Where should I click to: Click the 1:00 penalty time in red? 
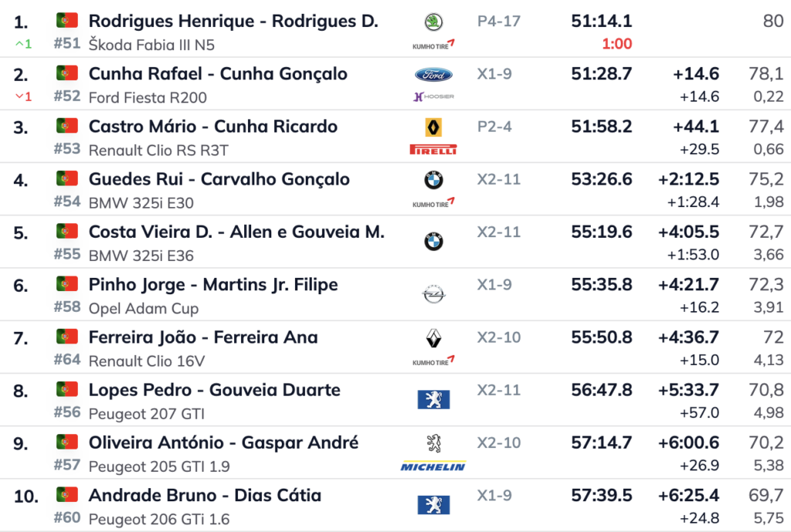[x=616, y=44]
